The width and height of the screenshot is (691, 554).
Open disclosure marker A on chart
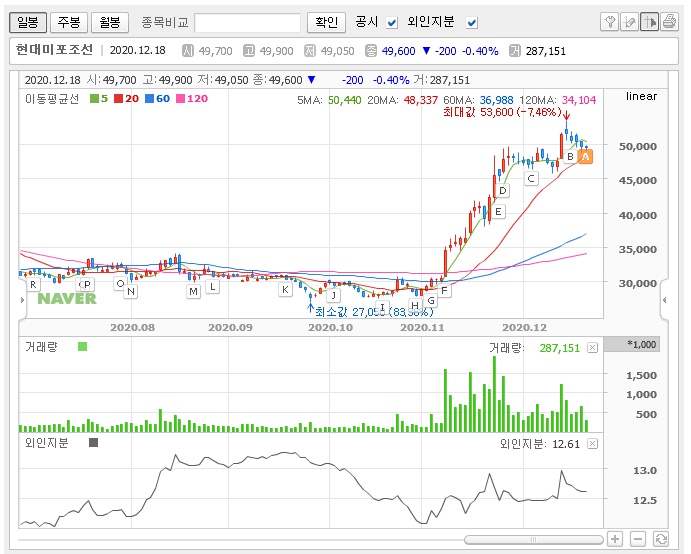(x=585, y=156)
